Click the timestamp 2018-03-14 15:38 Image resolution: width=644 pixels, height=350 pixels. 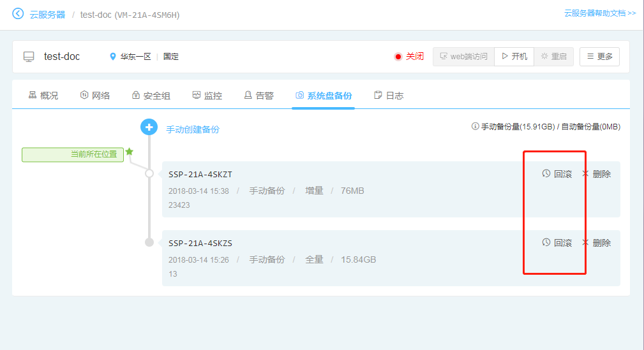point(198,191)
